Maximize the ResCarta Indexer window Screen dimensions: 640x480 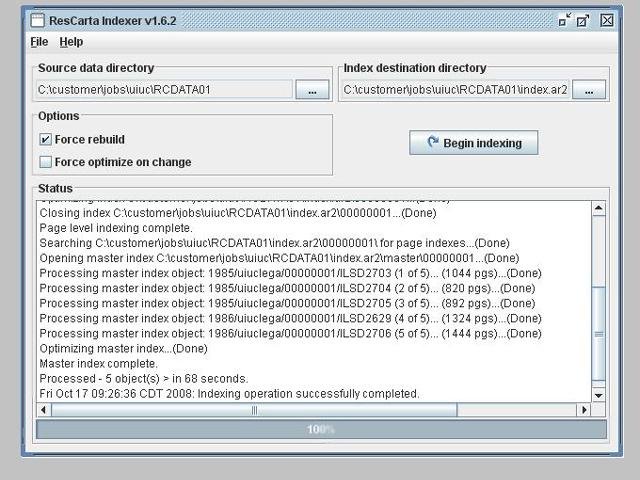(x=584, y=20)
